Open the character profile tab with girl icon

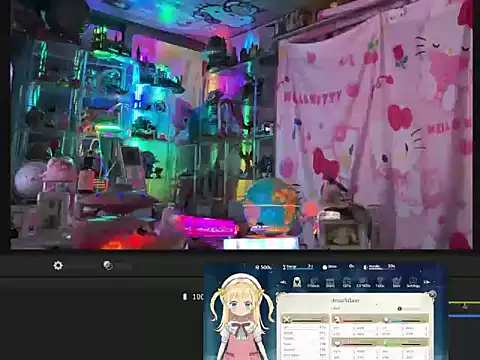coord(297,282)
